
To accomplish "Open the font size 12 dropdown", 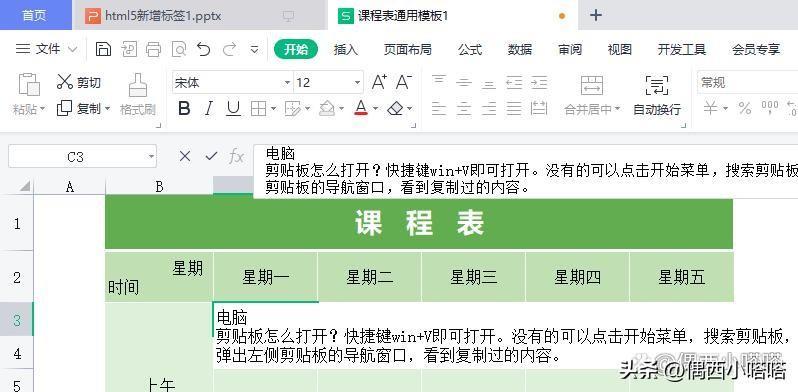I will pos(357,82).
